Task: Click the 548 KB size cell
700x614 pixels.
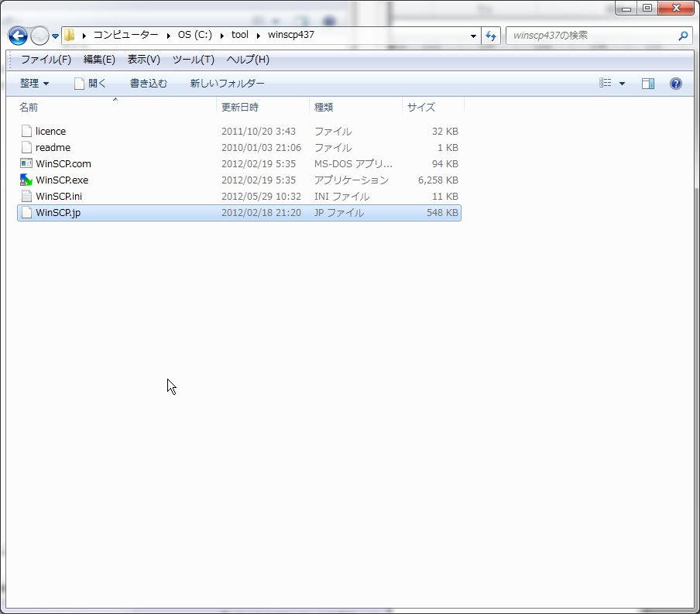Action: pos(442,213)
